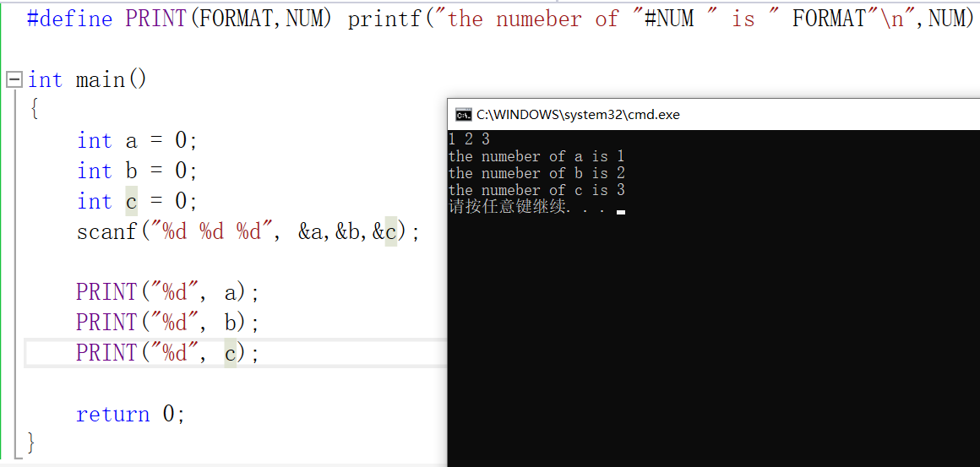Click the 'int b = 0;' line
This screenshot has width=980, height=467.
(x=137, y=171)
